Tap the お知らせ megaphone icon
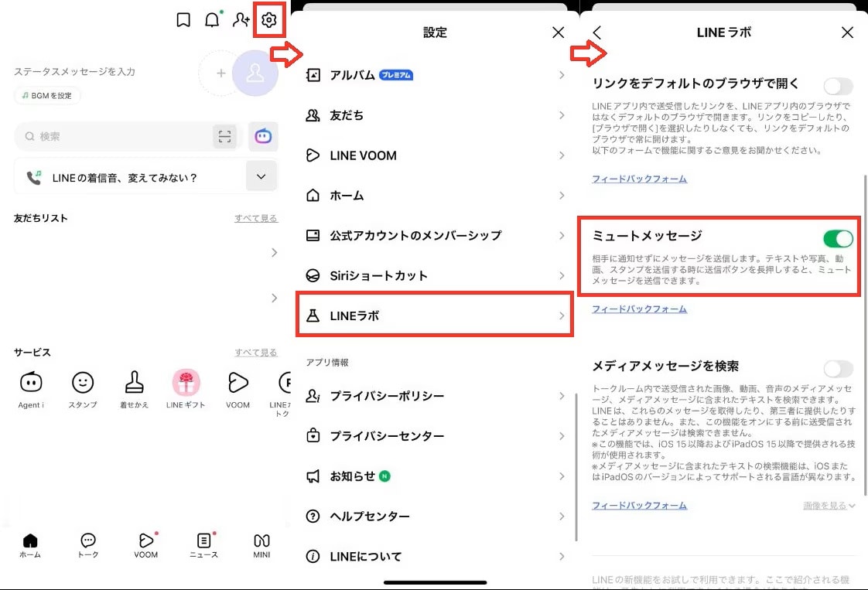This screenshot has width=868, height=590. pos(313,476)
